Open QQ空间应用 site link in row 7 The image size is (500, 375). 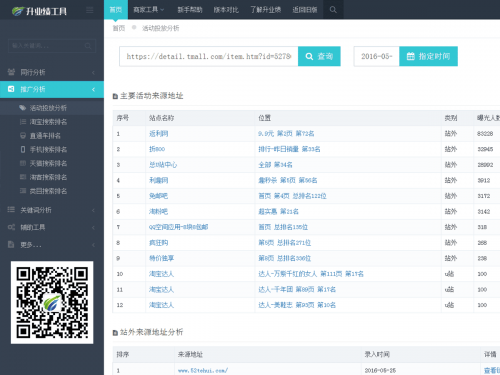[x=178, y=227]
